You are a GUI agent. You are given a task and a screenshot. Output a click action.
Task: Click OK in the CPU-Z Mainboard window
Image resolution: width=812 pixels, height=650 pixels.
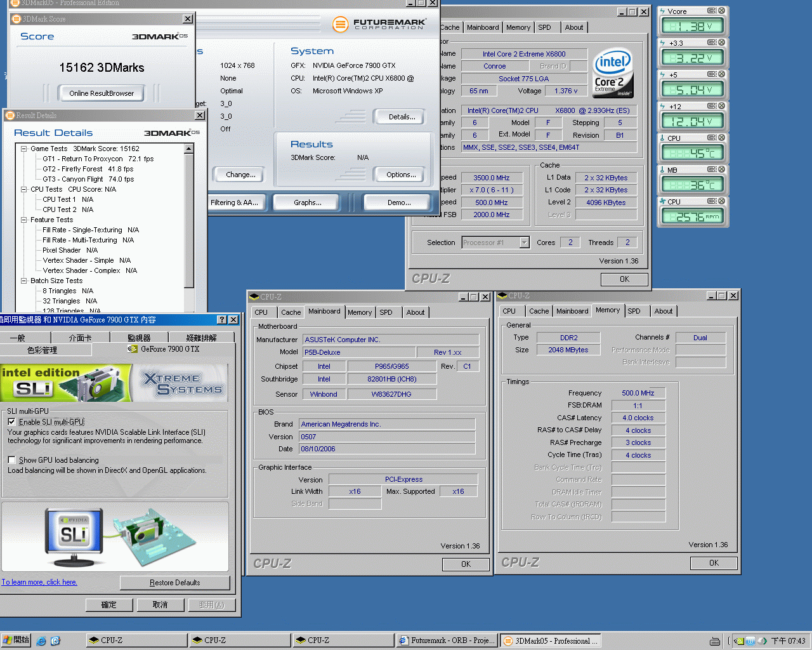(x=466, y=564)
